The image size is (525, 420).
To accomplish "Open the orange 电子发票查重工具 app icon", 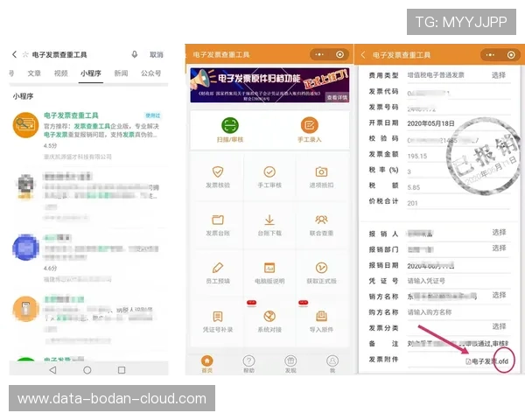I will point(25,125).
